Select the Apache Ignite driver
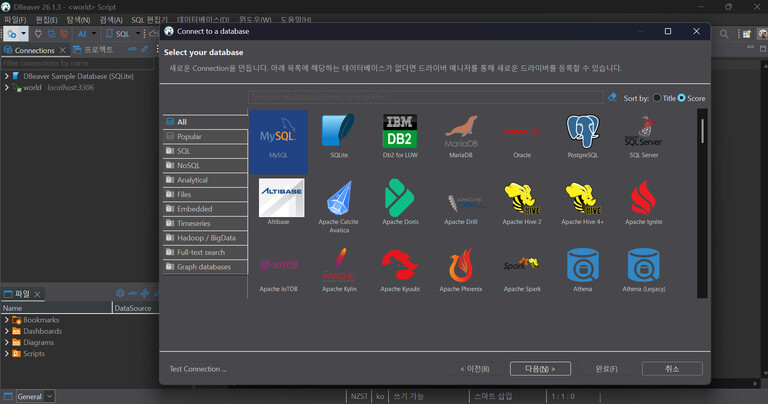768x404 pixels. coord(644,202)
